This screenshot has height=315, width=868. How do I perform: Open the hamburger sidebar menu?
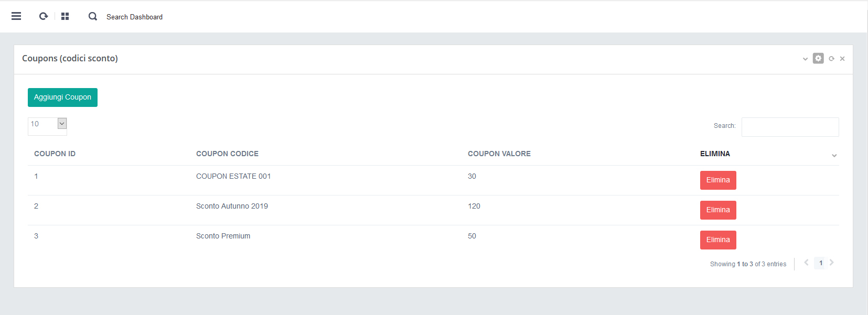pyautogui.click(x=16, y=16)
